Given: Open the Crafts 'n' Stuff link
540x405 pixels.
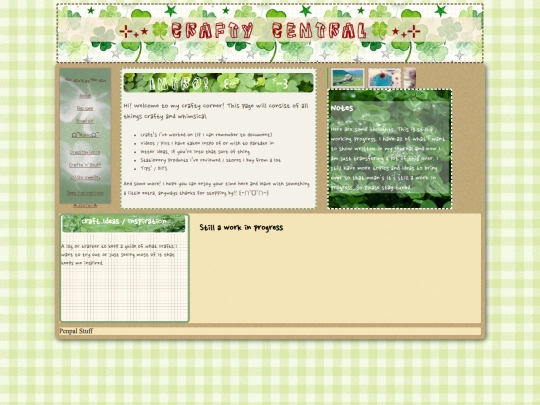Looking at the screenshot, I should 85,165.
